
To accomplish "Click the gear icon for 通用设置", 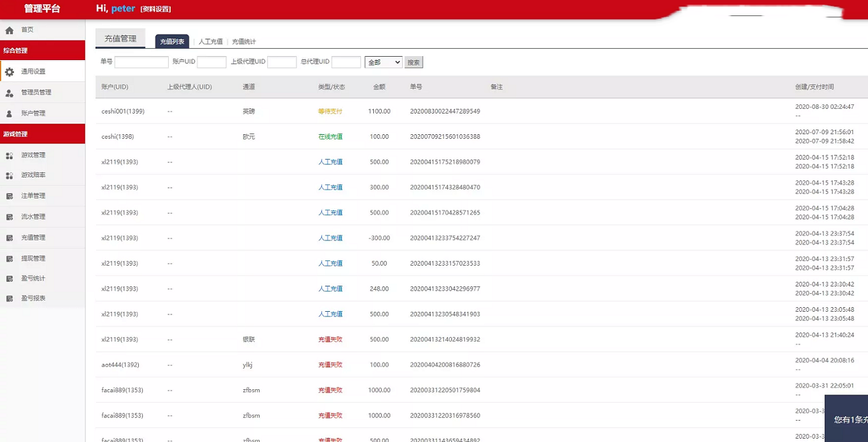I will [x=9, y=72].
